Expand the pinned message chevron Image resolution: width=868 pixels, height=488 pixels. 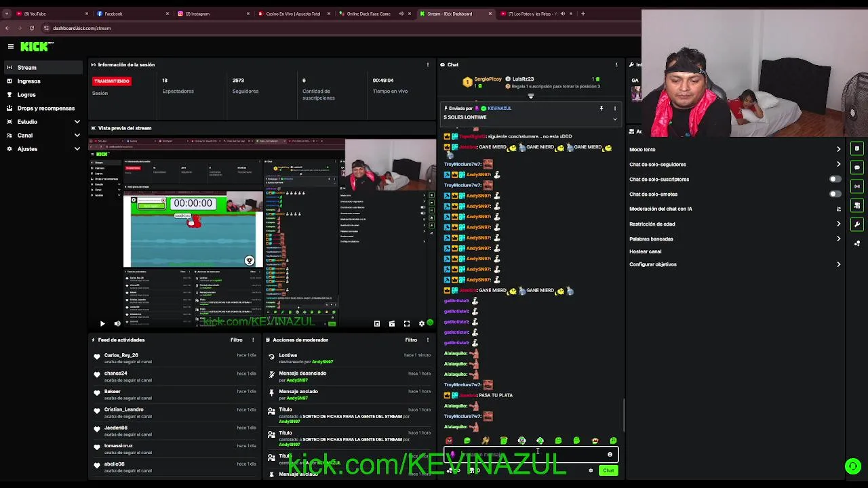(x=615, y=119)
